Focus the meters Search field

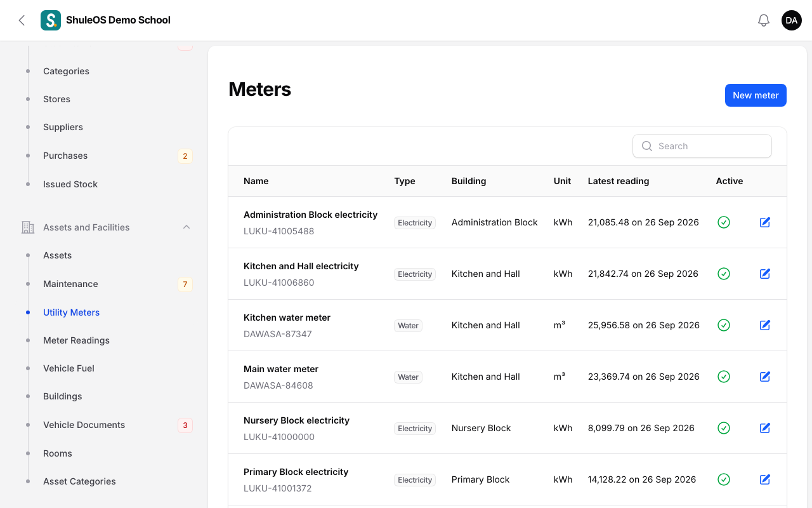(702, 146)
